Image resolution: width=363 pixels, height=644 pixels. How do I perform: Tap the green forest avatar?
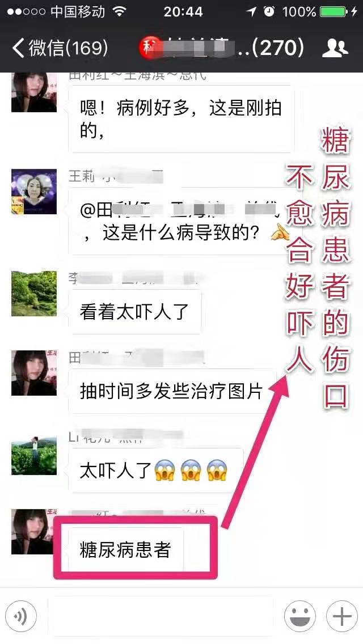point(33,293)
